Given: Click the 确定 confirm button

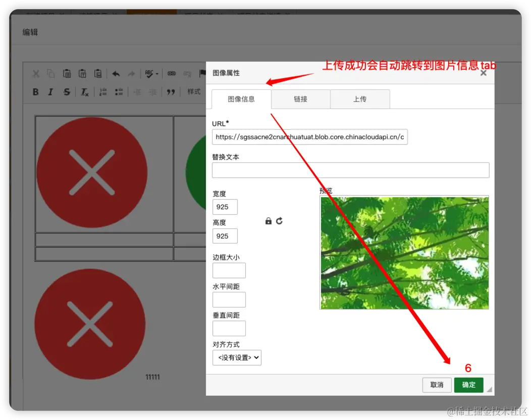Looking at the screenshot, I should tap(469, 385).
